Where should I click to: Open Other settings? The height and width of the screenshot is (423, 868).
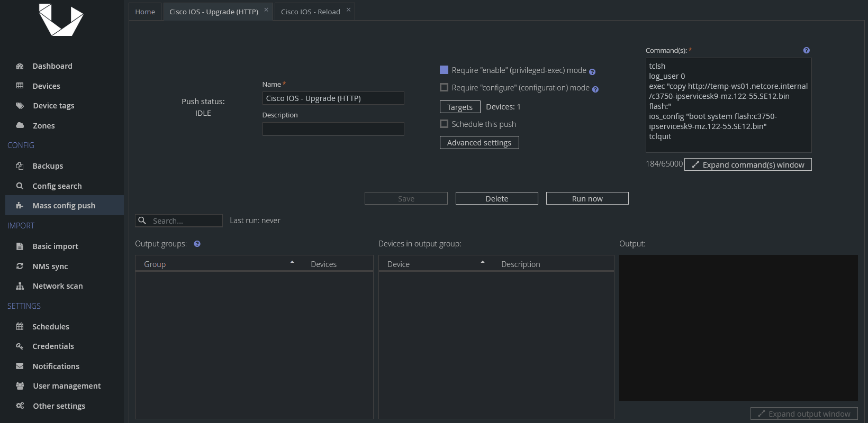(59, 406)
